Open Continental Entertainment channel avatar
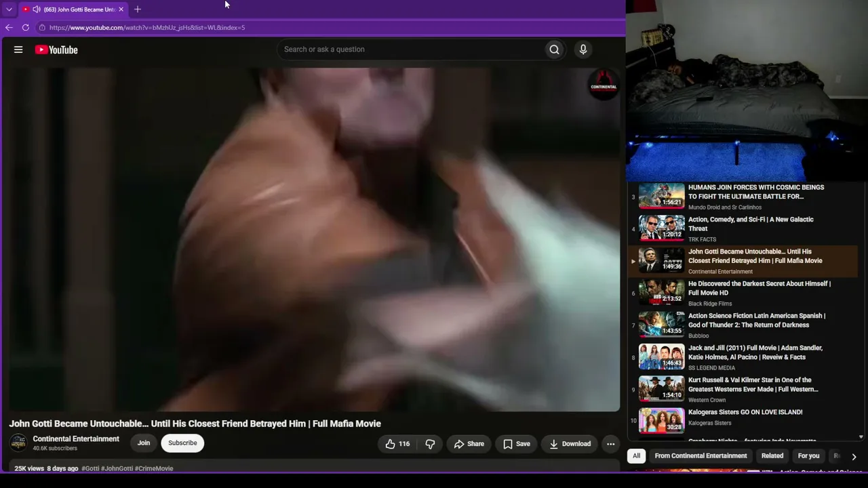The width and height of the screenshot is (868, 488). coord(18,443)
